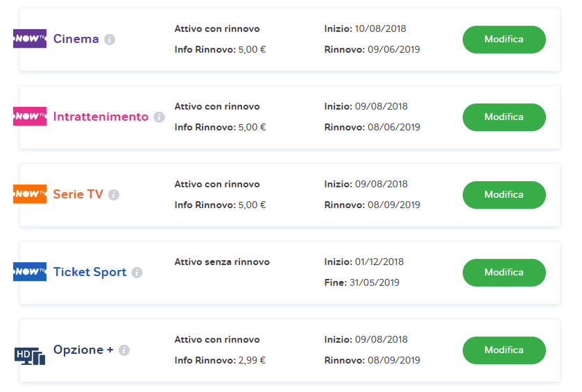582x392 pixels.
Task: Click the info icon next to Serie TV
Action: [x=114, y=195]
